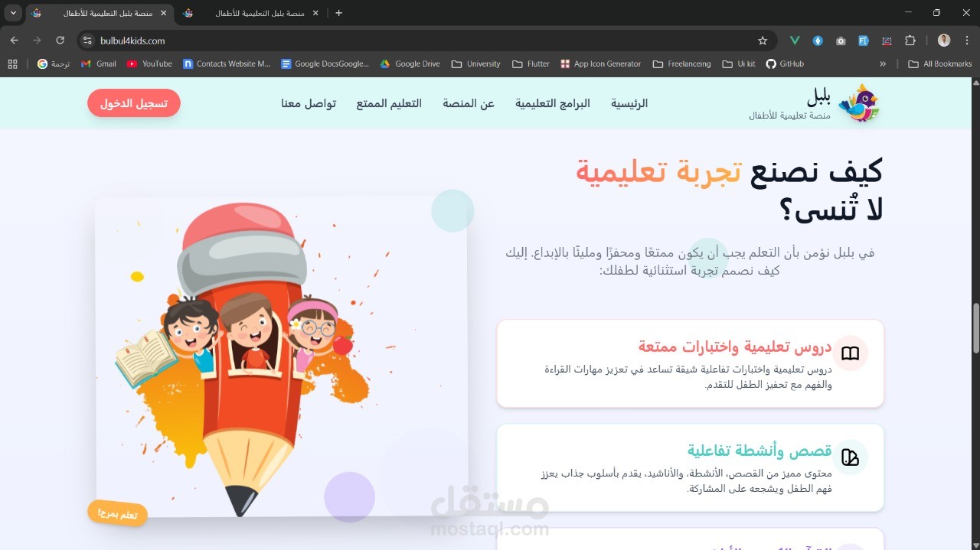Viewport: 980px width, 550px height.
Task: Close the first browser tab
Action: tap(163, 13)
